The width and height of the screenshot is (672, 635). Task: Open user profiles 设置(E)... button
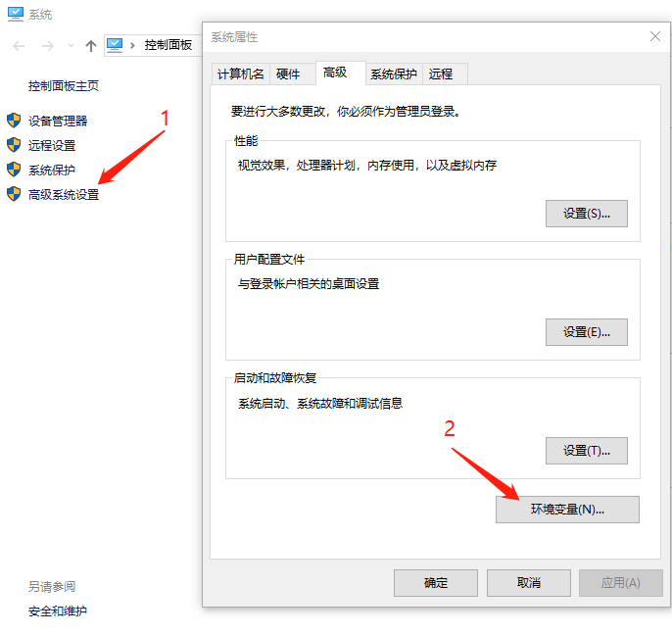[586, 332]
